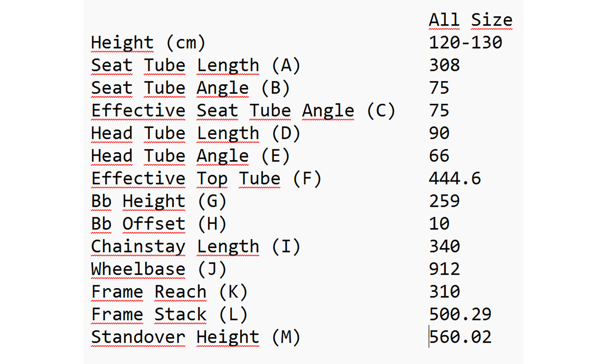Click the Seat Tube Length (A) label
Viewport: 607px width, 364px height.
click(195, 66)
